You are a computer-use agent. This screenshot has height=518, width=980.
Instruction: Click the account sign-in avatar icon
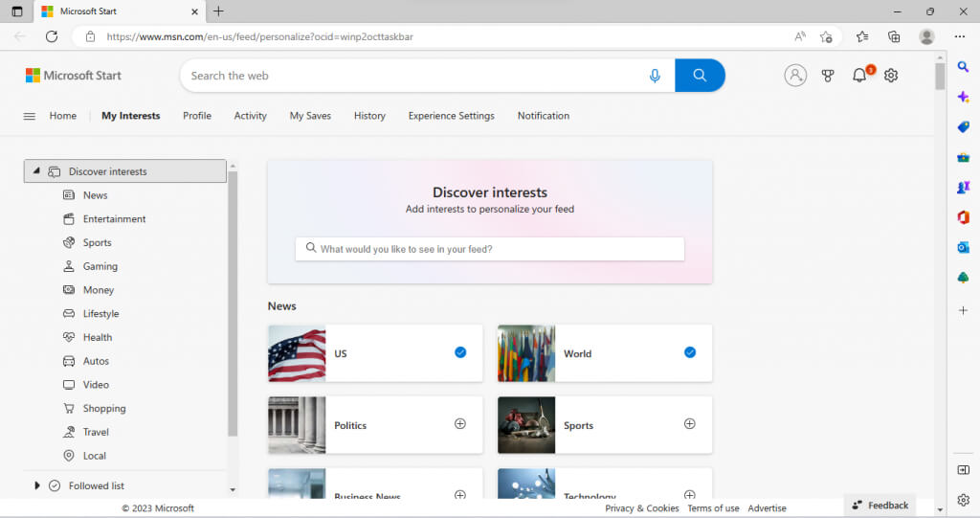point(795,76)
